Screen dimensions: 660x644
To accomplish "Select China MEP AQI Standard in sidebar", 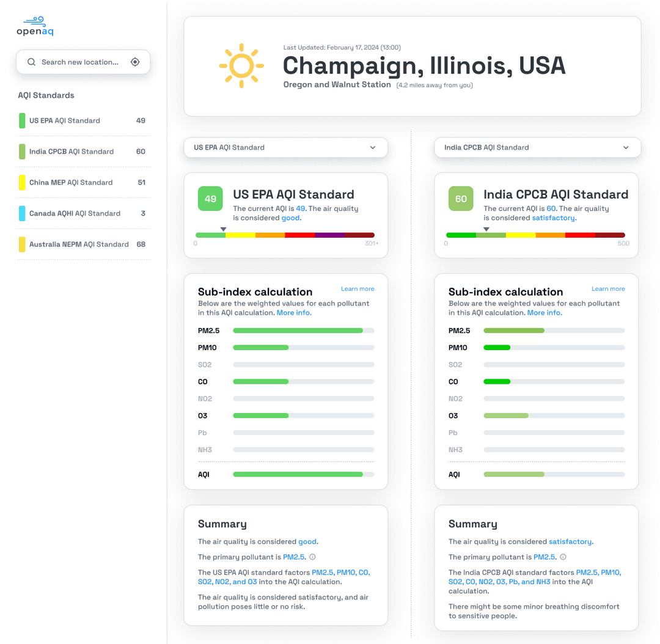I will click(83, 183).
